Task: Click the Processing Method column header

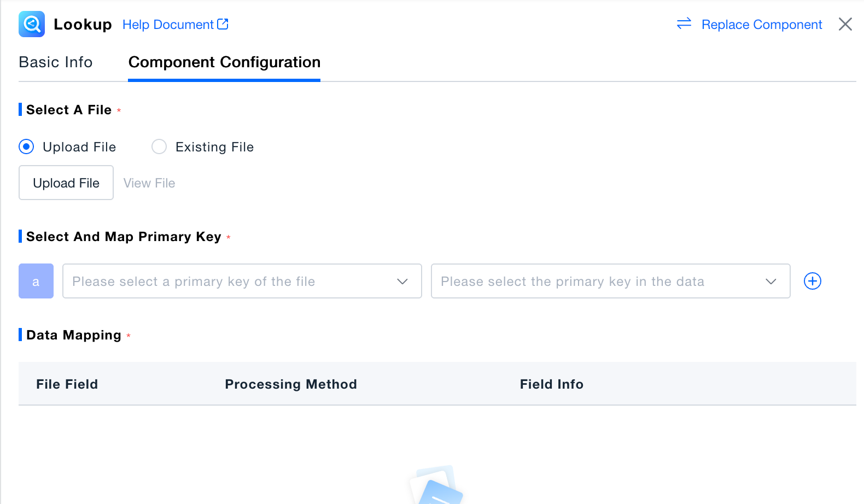Action: tap(291, 384)
